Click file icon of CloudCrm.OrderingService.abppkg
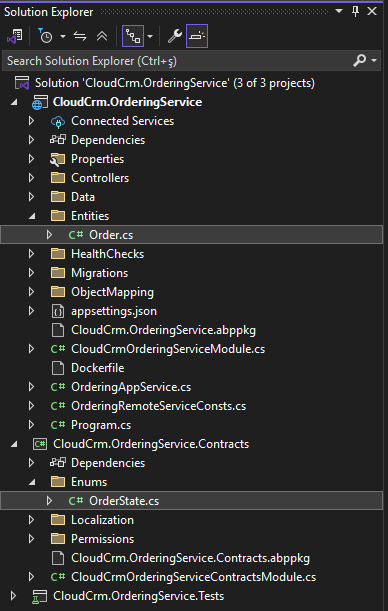The image size is (388, 611). (x=58, y=330)
